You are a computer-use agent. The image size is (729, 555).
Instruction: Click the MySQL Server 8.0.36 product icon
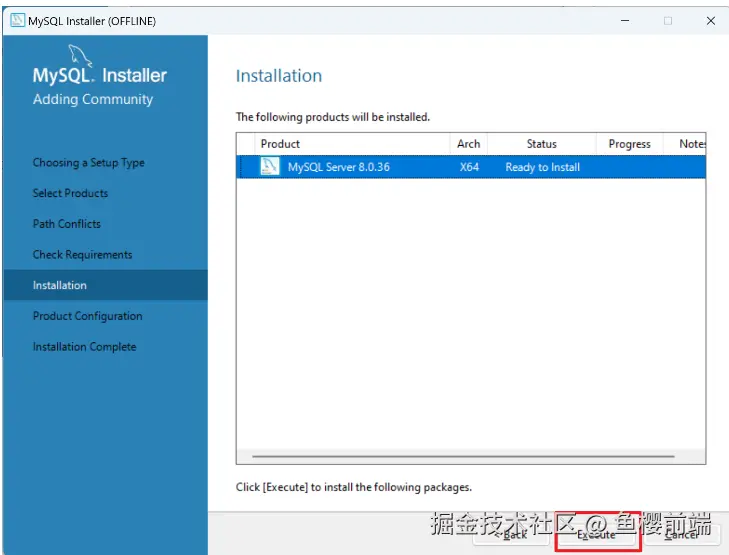270,166
